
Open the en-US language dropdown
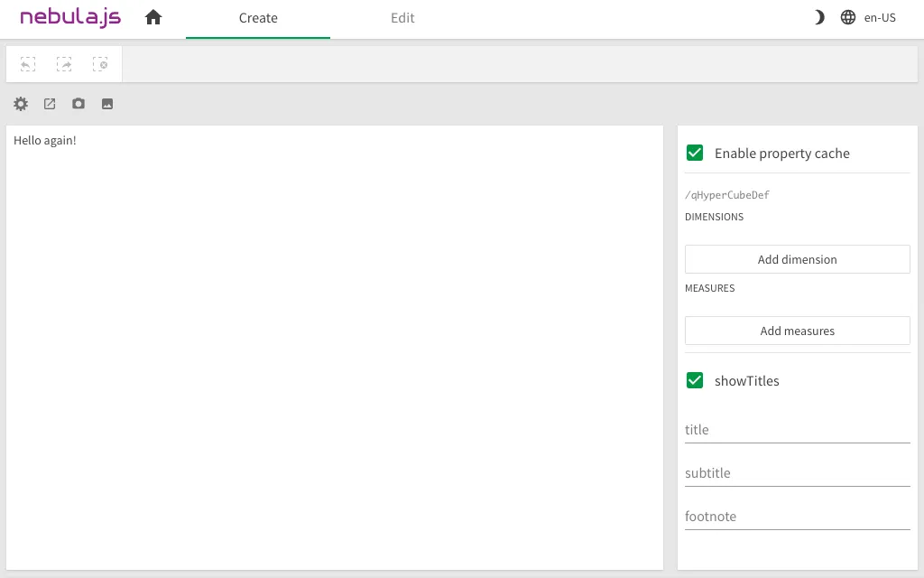[x=869, y=17]
